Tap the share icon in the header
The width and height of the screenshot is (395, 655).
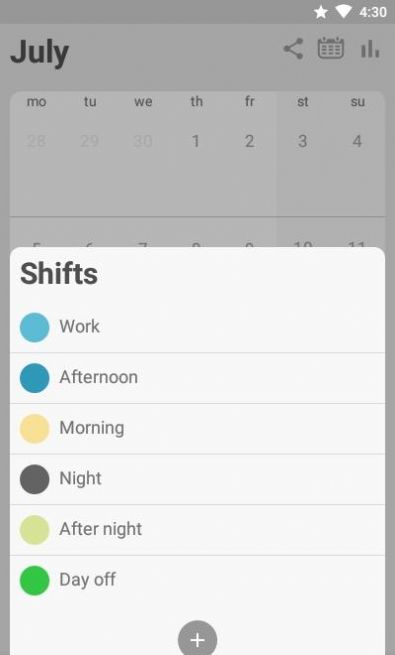coord(294,49)
